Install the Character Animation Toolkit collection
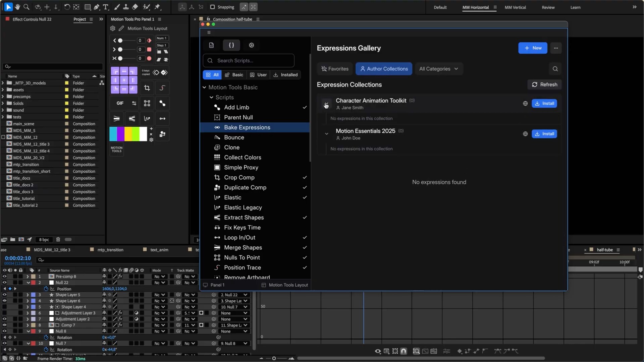Image resolution: width=644 pixels, height=362 pixels. (x=544, y=104)
